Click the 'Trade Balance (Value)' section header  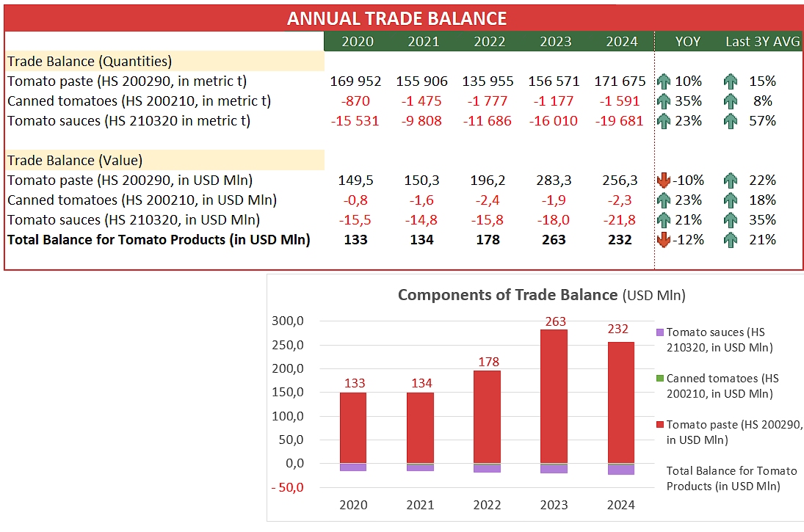75,160
